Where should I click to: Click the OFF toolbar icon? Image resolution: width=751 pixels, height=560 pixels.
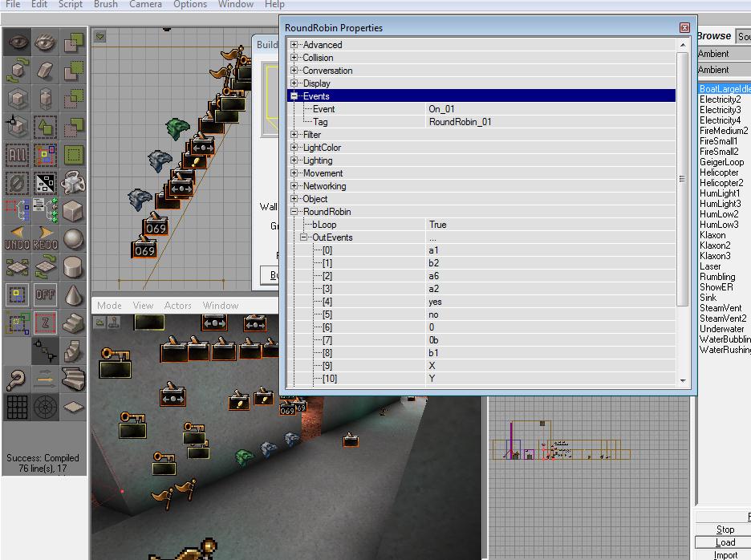click(45, 294)
